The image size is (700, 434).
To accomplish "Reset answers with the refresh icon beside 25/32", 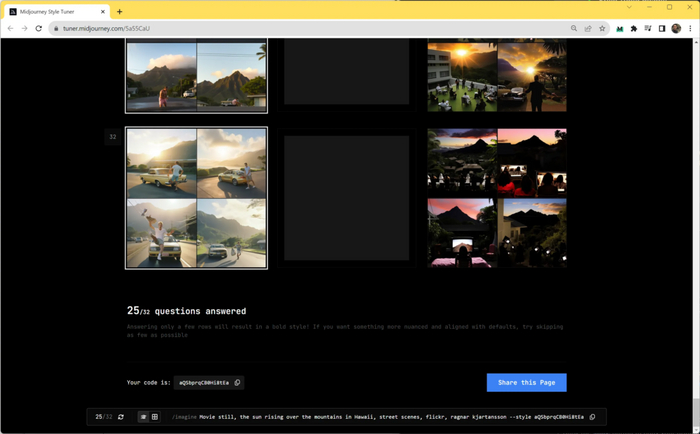I will (x=121, y=417).
